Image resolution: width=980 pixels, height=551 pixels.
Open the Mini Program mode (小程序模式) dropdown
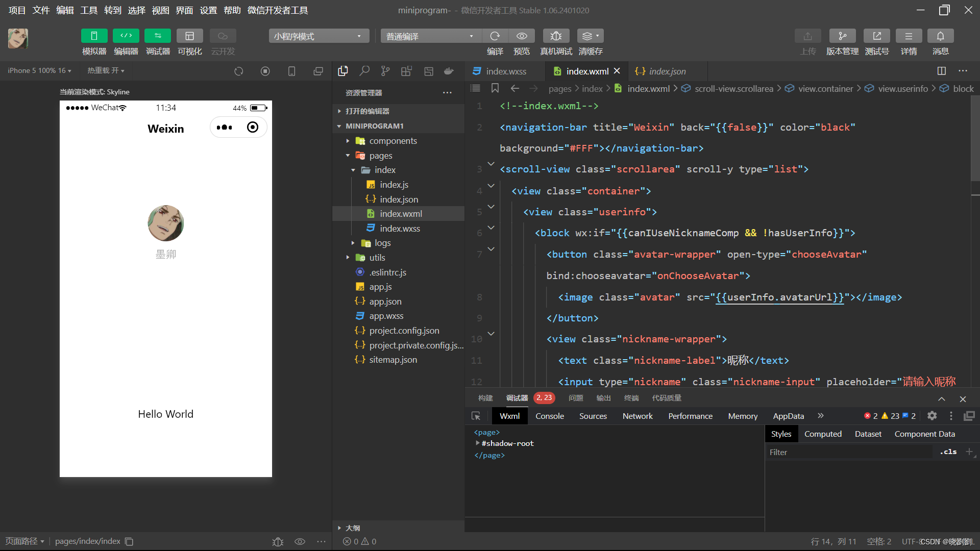click(318, 36)
